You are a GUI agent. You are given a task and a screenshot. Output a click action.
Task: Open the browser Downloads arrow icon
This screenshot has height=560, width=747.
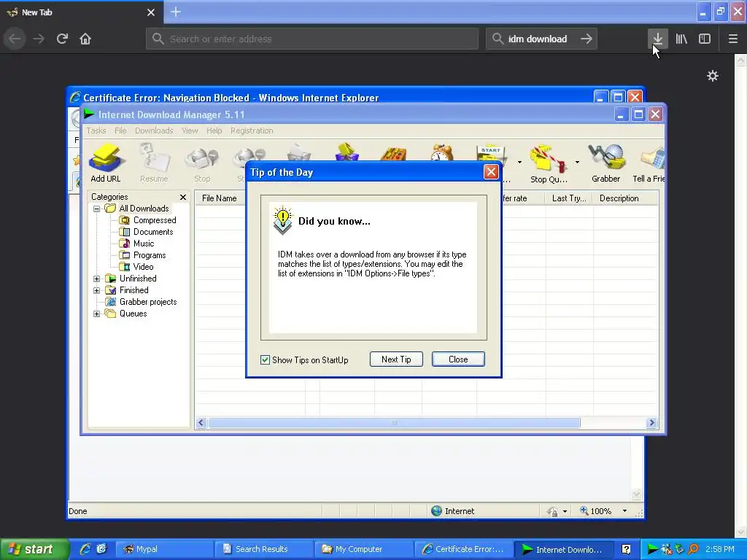coord(658,39)
